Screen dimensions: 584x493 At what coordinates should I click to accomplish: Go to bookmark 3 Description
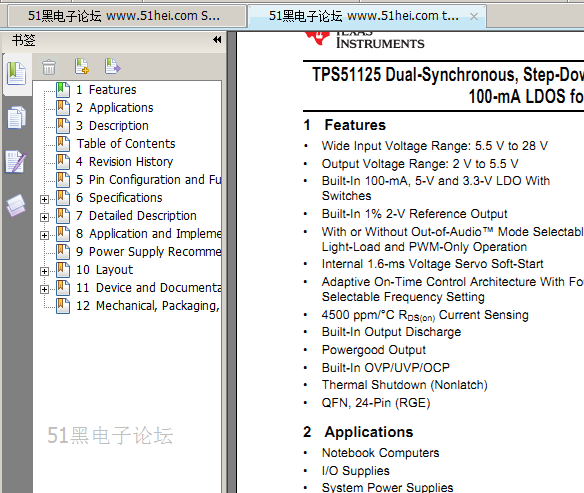(x=112, y=125)
